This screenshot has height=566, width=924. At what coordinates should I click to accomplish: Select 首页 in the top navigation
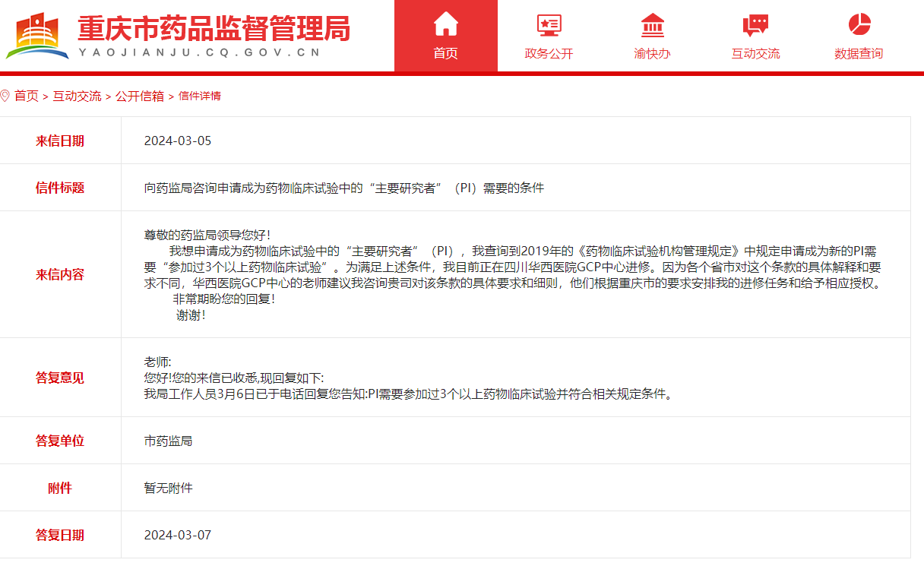click(445, 52)
